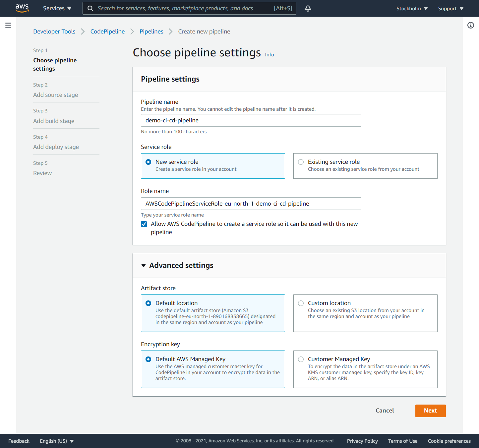This screenshot has width=479, height=448.
Task: Open the Support menu
Action: (x=451, y=8)
